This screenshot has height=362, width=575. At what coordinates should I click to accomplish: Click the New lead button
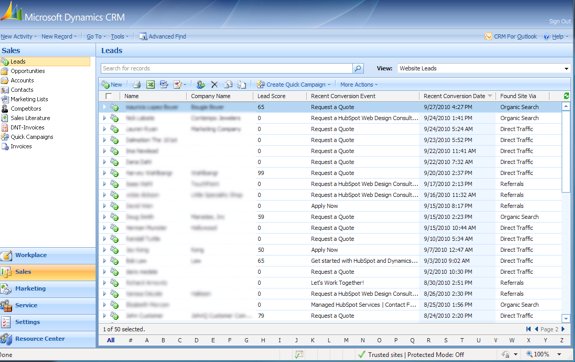[112, 85]
